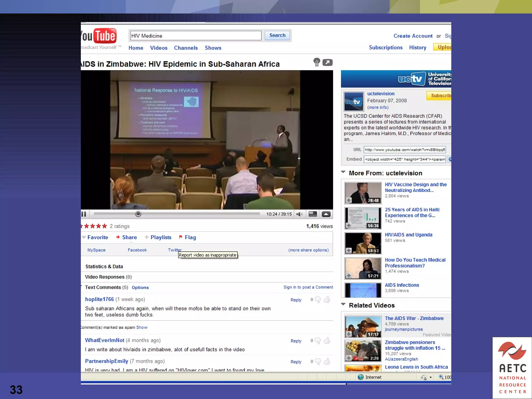
Task: Expand Statistics & Data section
Action: coord(104,267)
